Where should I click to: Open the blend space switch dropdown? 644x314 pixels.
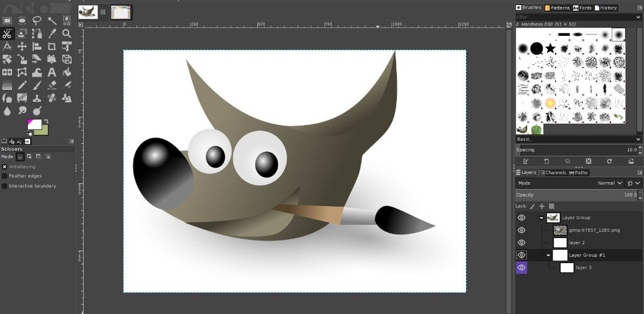click(x=633, y=183)
